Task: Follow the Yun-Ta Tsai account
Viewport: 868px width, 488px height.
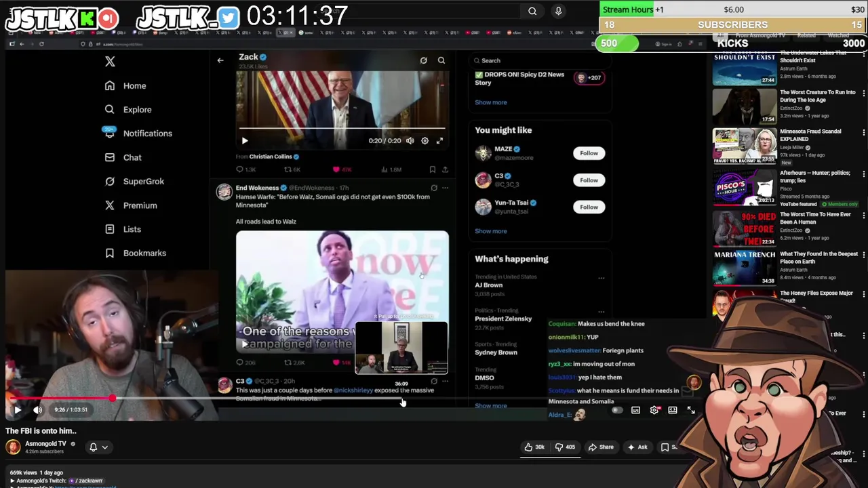Action: pyautogui.click(x=589, y=207)
